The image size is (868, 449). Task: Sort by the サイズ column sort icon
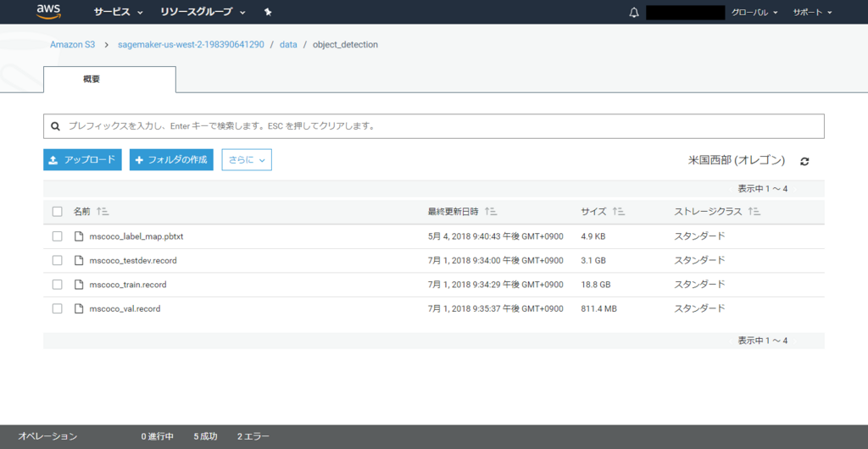618,211
